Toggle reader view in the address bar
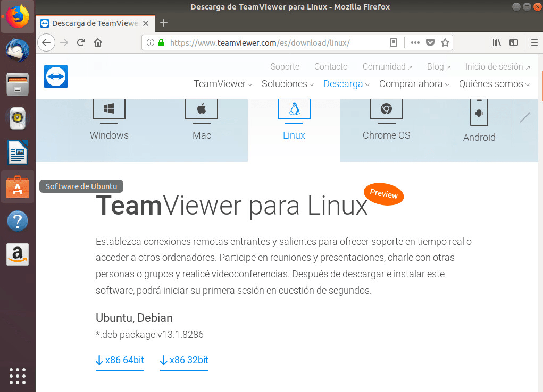Viewport: 543px width, 392px height. (x=394, y=42)
